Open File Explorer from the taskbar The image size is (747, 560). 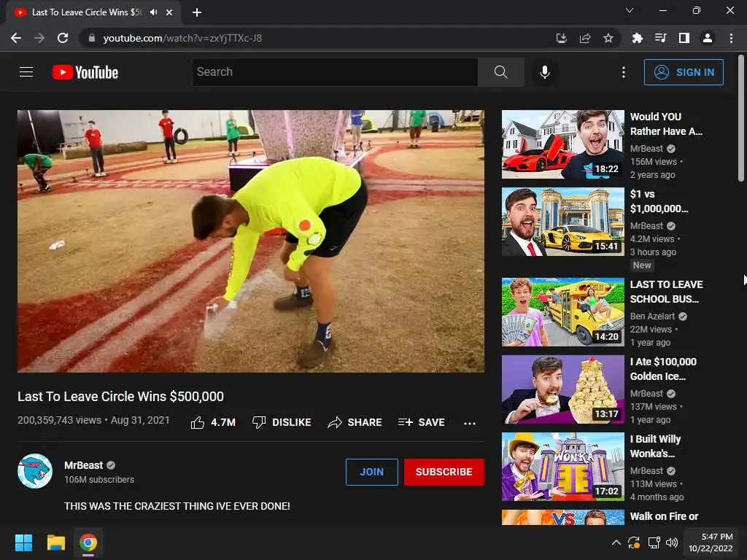click(55, 542)
